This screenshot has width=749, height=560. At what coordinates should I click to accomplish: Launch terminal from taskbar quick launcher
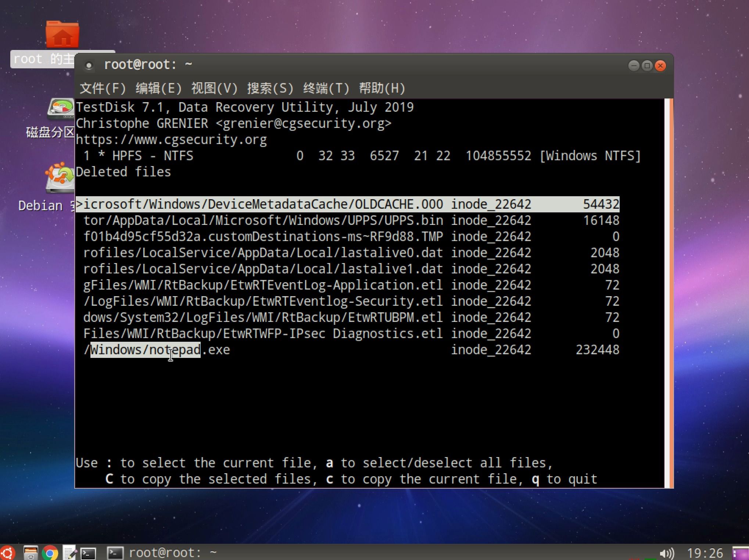click(88, 553)
